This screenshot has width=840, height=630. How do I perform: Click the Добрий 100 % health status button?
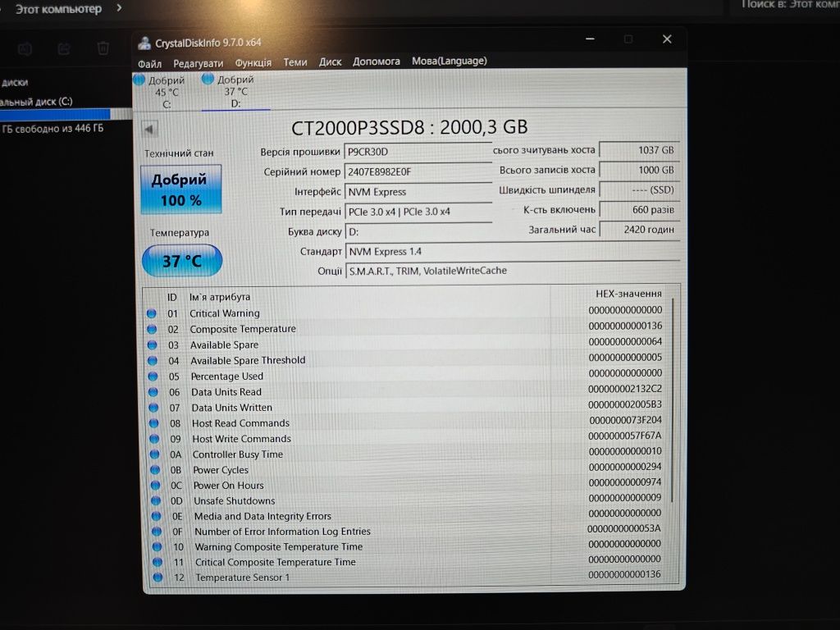[181, 189]
